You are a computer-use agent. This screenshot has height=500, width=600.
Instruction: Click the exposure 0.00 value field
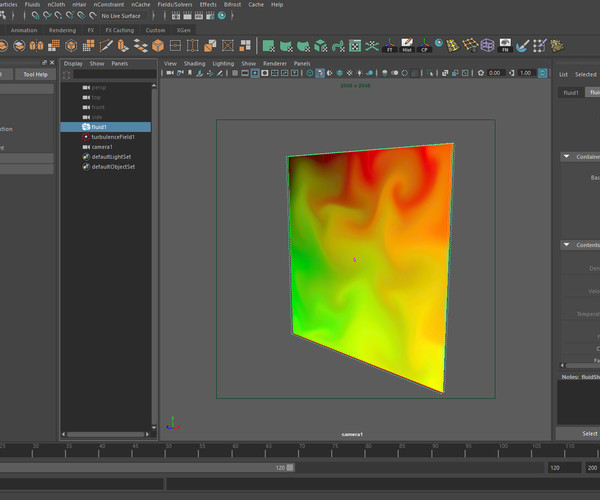tap(495, 73)
